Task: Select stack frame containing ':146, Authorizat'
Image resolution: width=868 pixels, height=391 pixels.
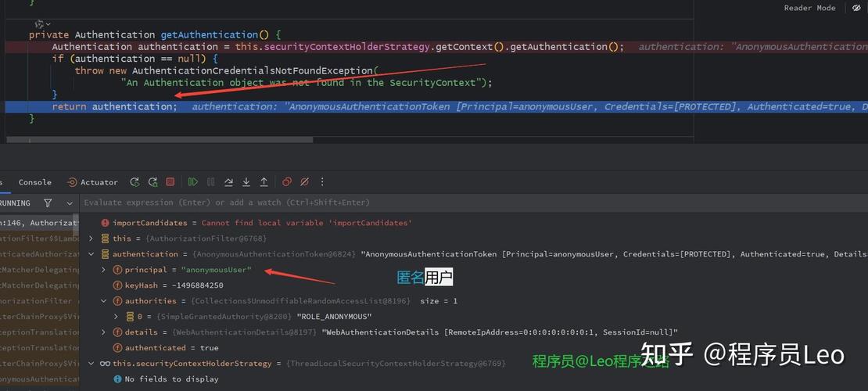Action: pos(39,223)
